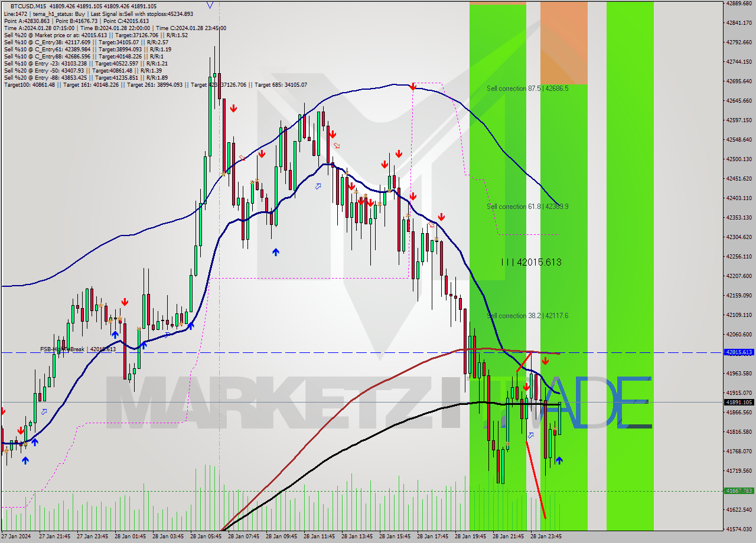Viewport: 756px width, 543px height.
Task: Click the 'Sell %20 @ Entry -88' line
Action: pyautogui.click(x=86, y=77)
